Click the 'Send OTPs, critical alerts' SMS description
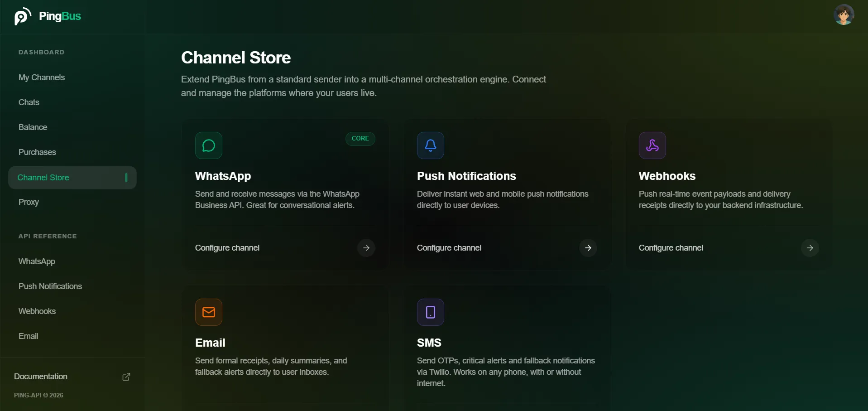The width and height of the screenshot is (868, 411). point(506,372)
